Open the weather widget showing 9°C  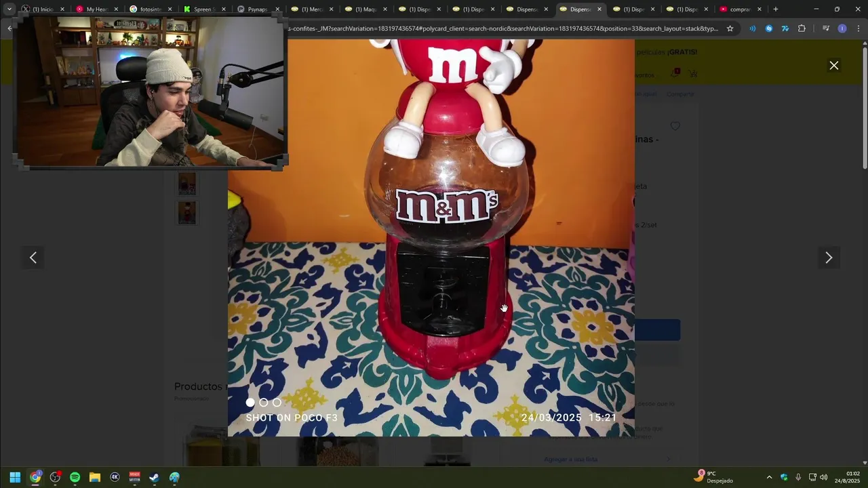[x=713, y=476]
